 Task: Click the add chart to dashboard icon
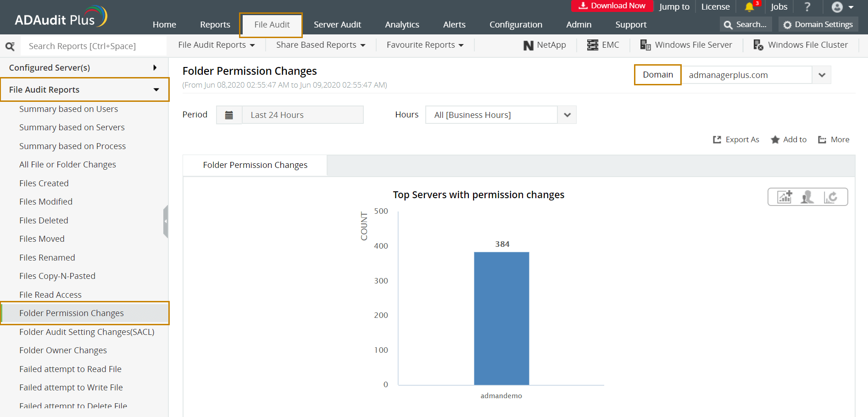785,197
